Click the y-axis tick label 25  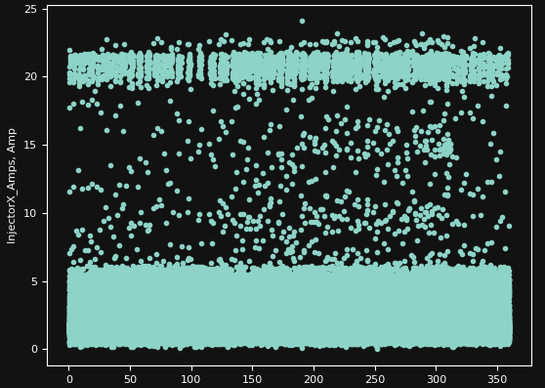pos(31,9)
